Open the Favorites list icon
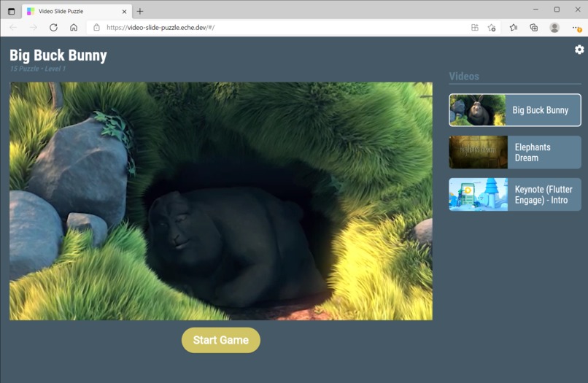Viewport: 588px width, 383px height. (514, 28)
